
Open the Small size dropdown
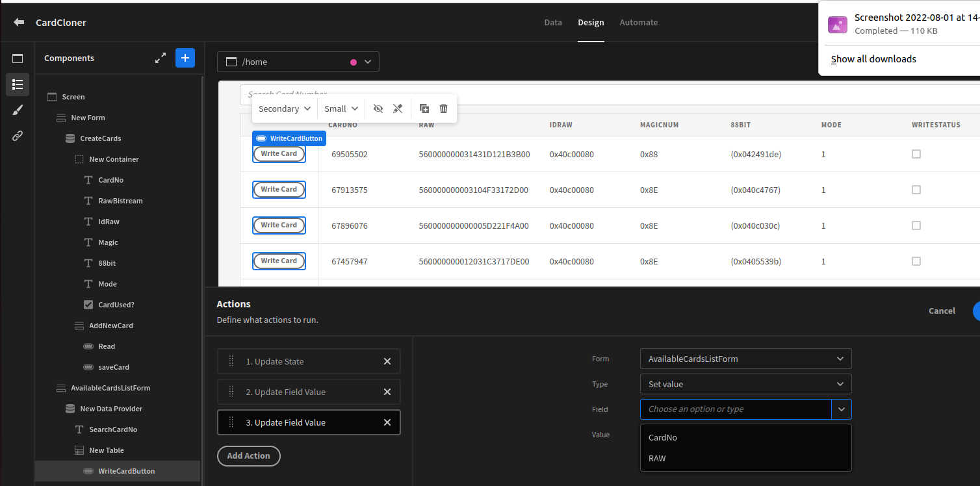coord(341,109)
